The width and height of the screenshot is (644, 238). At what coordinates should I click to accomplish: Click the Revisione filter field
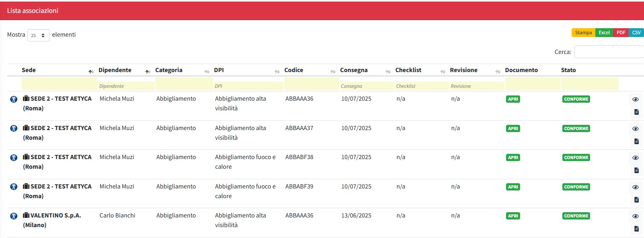click(477, 86)
